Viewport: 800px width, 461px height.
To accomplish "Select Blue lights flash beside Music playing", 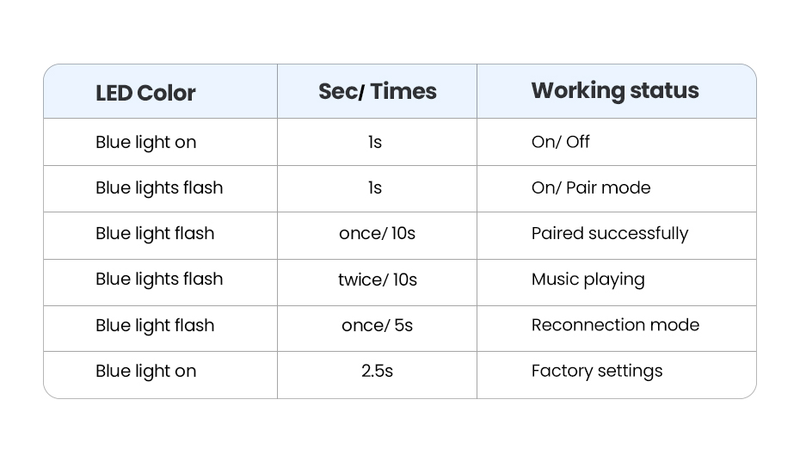I will pos(159,280).
